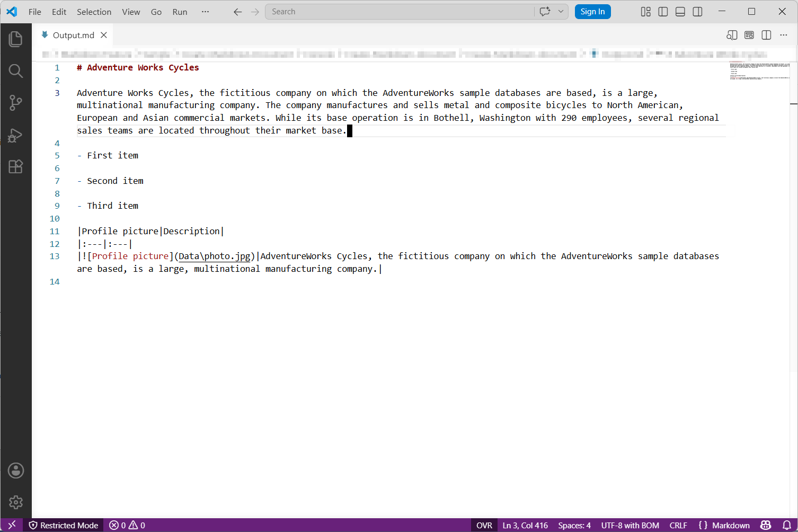The image size is (798, 532).
Task: Open the Search view in activity bar
Action: 16,71
